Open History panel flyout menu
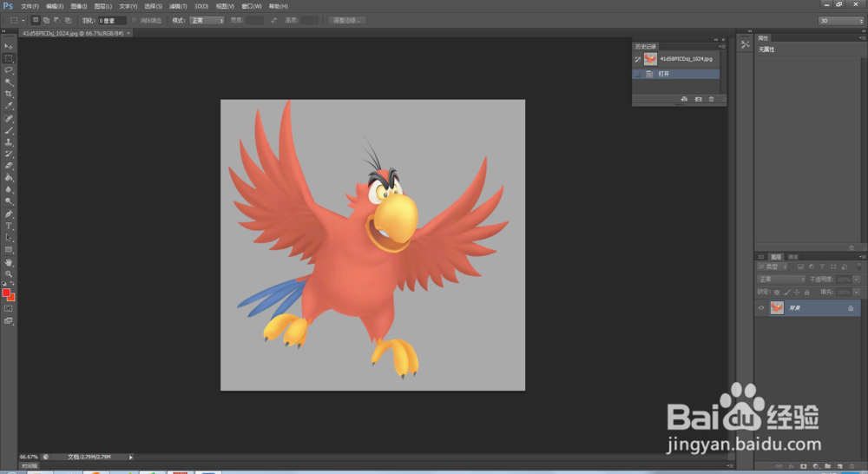The width and height of the screenshot is (868, 474). (720, 47)
